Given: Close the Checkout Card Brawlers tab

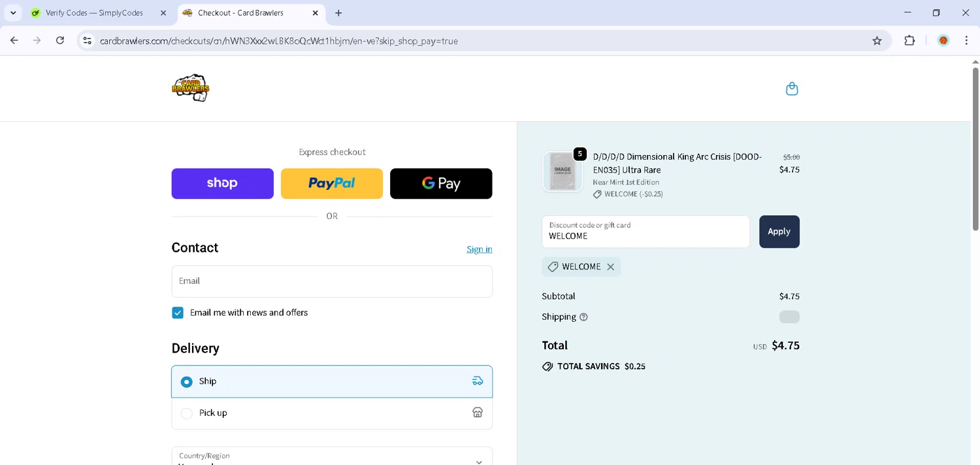Looking at the screenshot, I should click(315, 13).
